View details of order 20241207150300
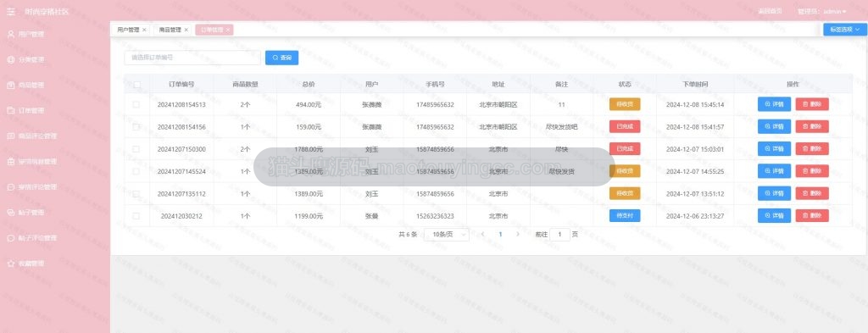The image size is (868, 333). tap(774, 149)
